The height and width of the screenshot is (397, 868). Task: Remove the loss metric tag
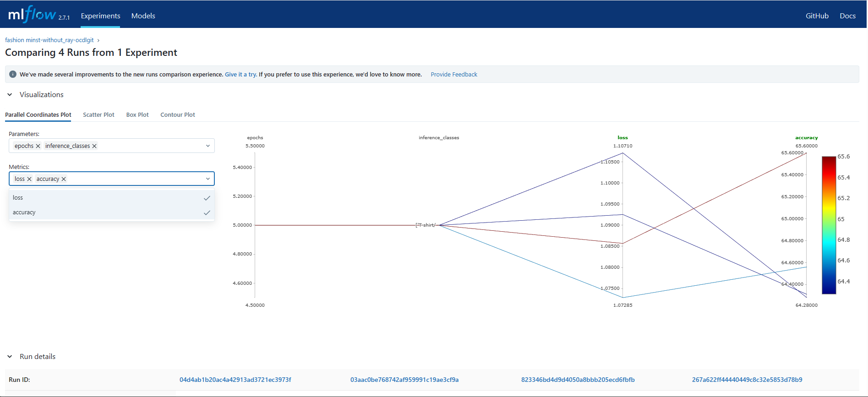coord(29,179)
